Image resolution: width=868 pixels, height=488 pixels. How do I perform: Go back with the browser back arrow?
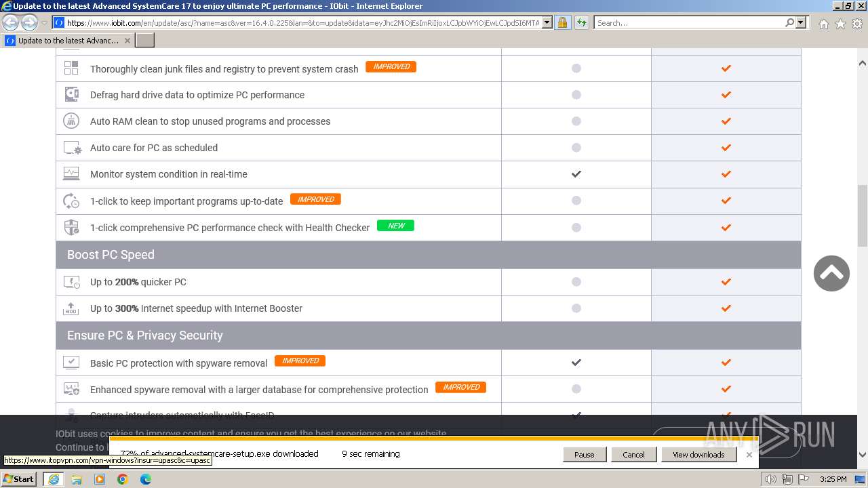pyautogui.click(x=11, y=23)
